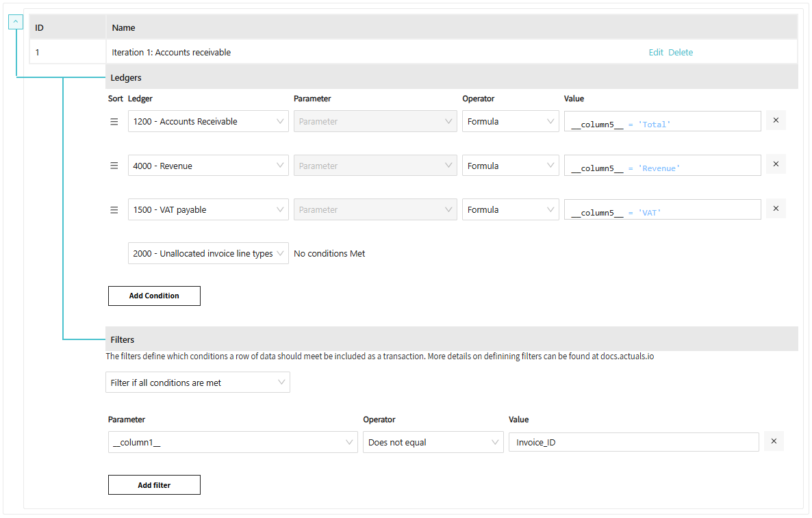Open the Operator dropdown for Accounts Receivable
Screen dimensions: 812x518
(511, 122)
